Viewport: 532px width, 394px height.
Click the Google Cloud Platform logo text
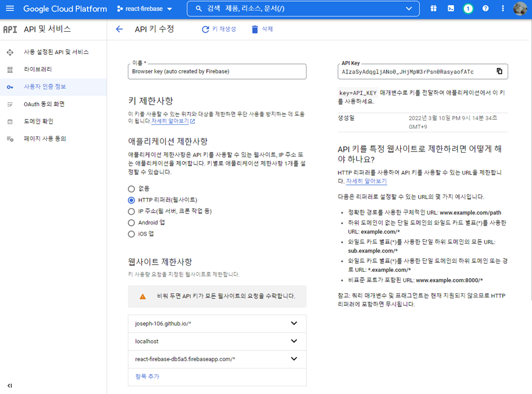[65, 9]
